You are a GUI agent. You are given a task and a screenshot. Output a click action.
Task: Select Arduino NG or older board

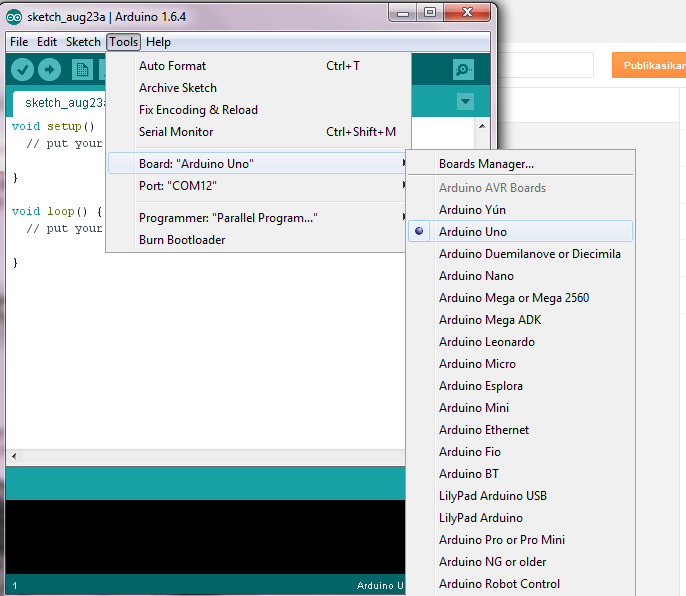pyautogui.click(x=520, y=561)
